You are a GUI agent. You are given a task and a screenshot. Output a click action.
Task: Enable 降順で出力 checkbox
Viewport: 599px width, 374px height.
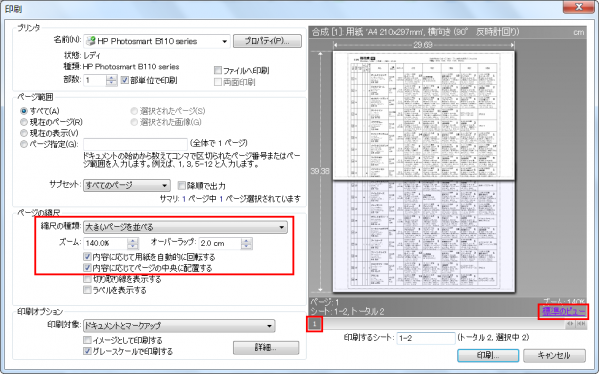(182, 186)
